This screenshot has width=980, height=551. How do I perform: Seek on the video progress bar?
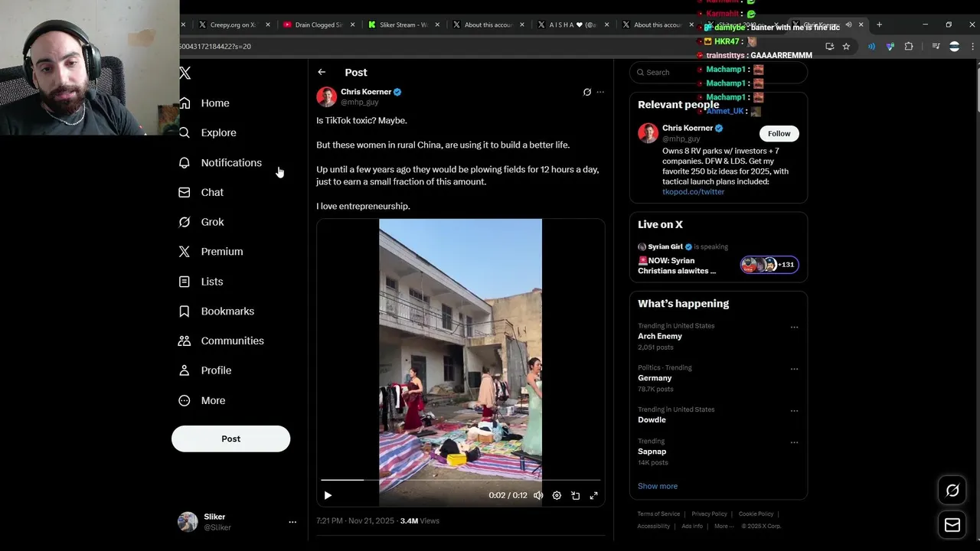point(460,480)
